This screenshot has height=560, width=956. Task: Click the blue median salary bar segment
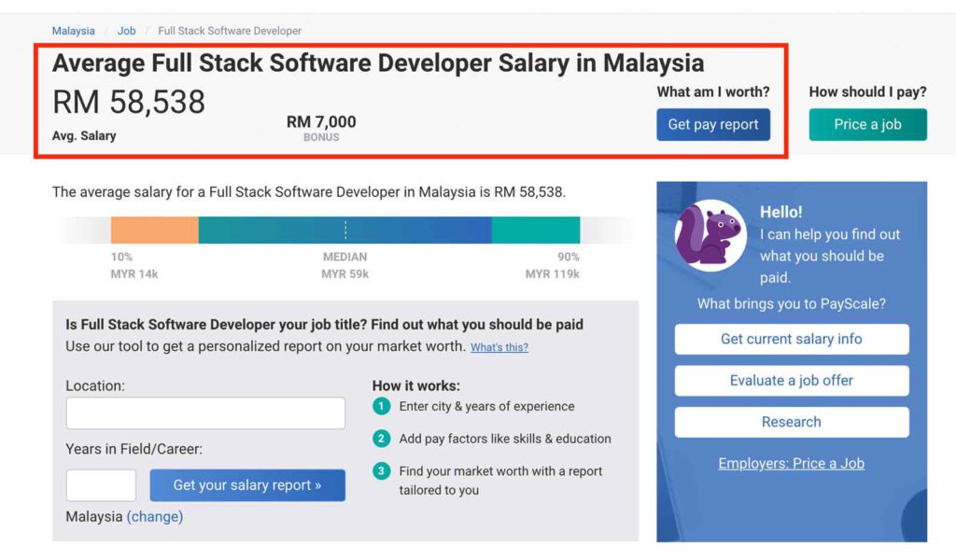[392, 228]
